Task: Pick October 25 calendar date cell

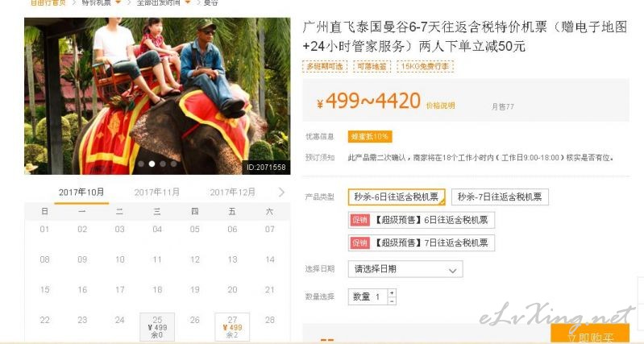Action: [x=157, y=327]
